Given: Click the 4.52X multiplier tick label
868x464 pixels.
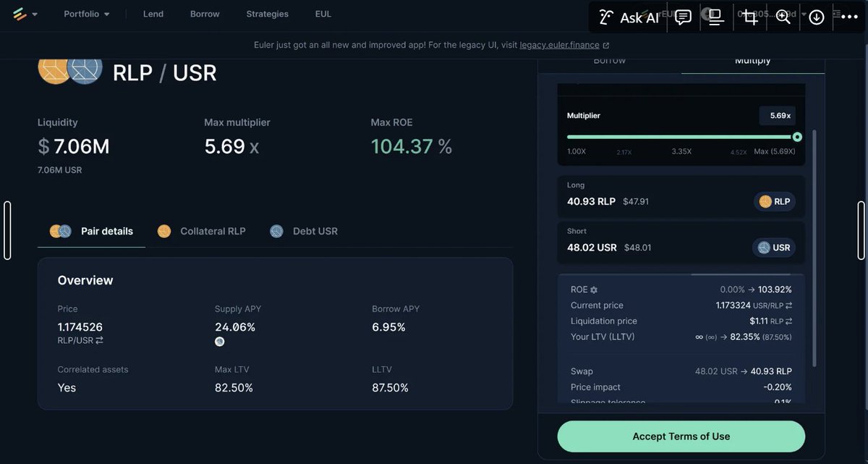Looking at the screenshot, I should tap(739, 152).
